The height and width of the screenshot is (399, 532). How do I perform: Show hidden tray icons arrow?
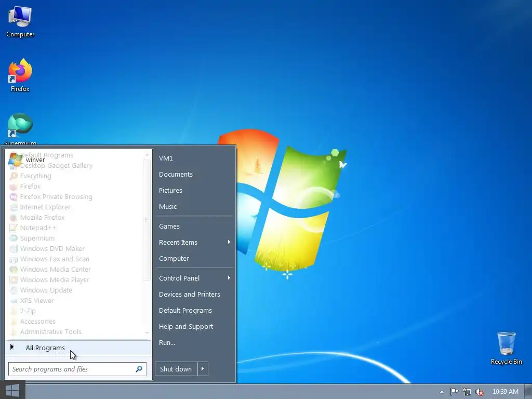coord(442,392)
